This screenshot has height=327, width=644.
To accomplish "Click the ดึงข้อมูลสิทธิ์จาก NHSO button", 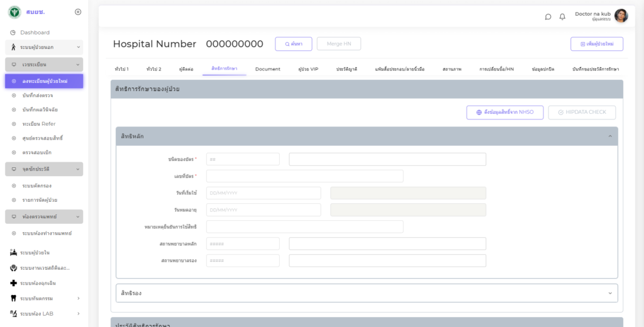I will point(504,113).
